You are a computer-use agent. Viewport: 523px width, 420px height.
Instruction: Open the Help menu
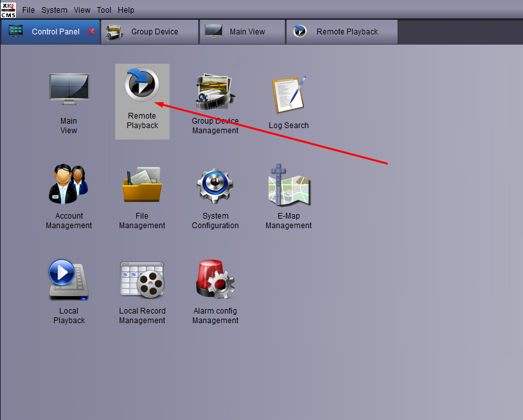[126, 10]
